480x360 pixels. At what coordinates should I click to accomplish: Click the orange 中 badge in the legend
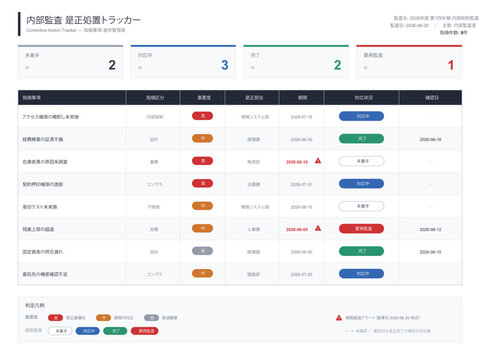(x=103, y=318)
